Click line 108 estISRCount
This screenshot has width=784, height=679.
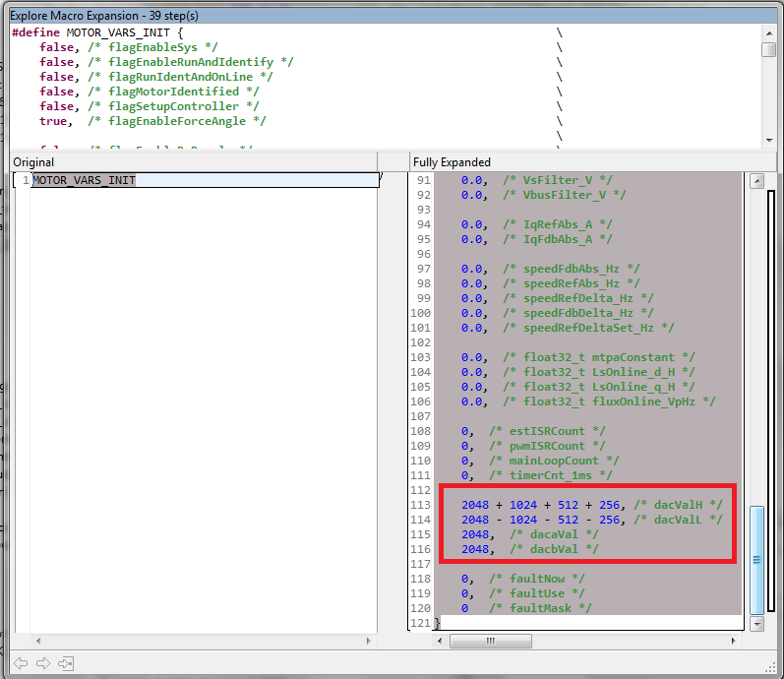click(533, 431)
